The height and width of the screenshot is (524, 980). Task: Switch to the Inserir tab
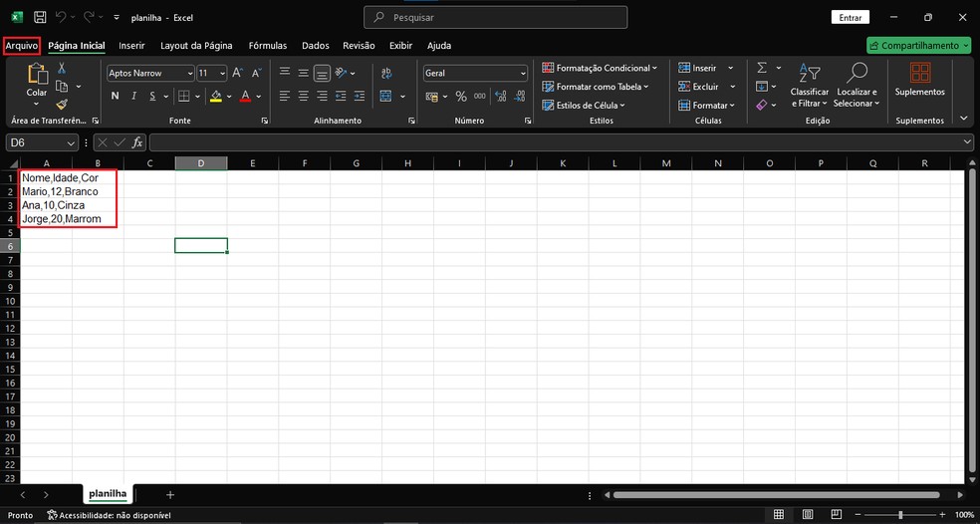131,46
